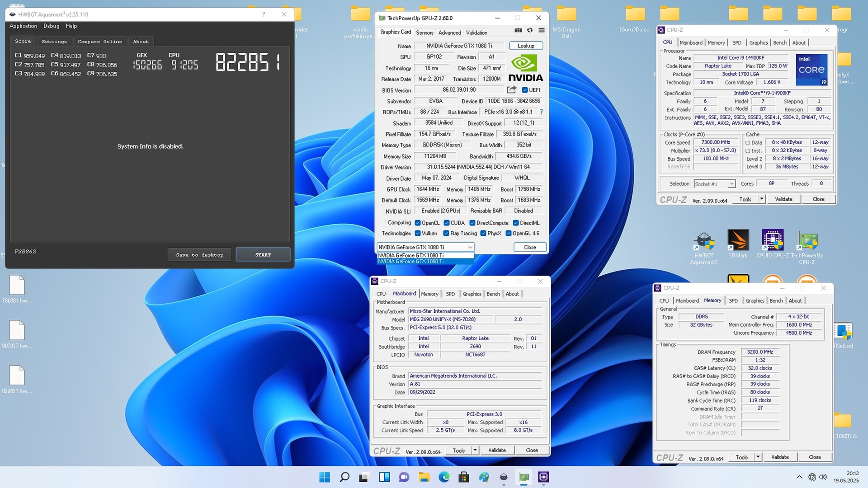Open 822851.hw file on desktop
The width and height of the screenshot is (868, 488).
click(x=17, y=380)
